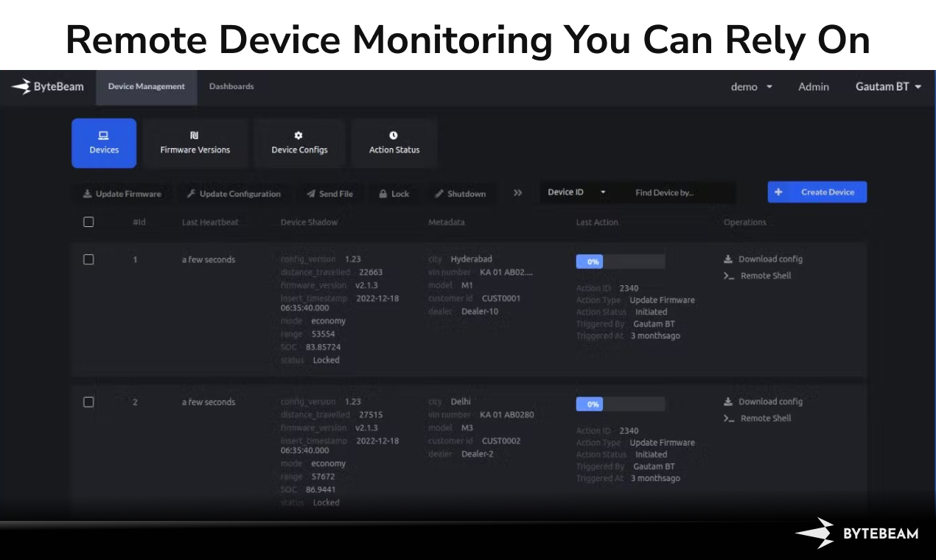This screenshot has height=560, width=936.
Task: Click the Last Heartbeat column header
Action: [210, 223]
